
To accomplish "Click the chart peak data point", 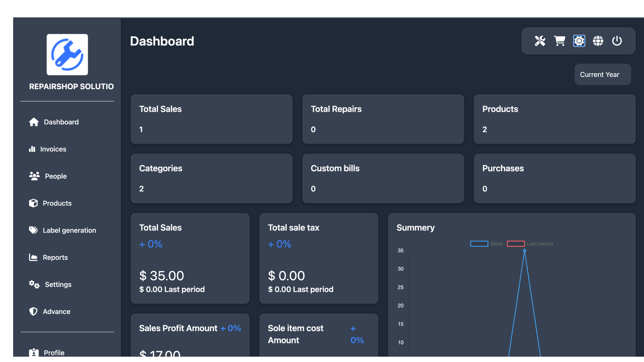I will (x=525, y=251).
